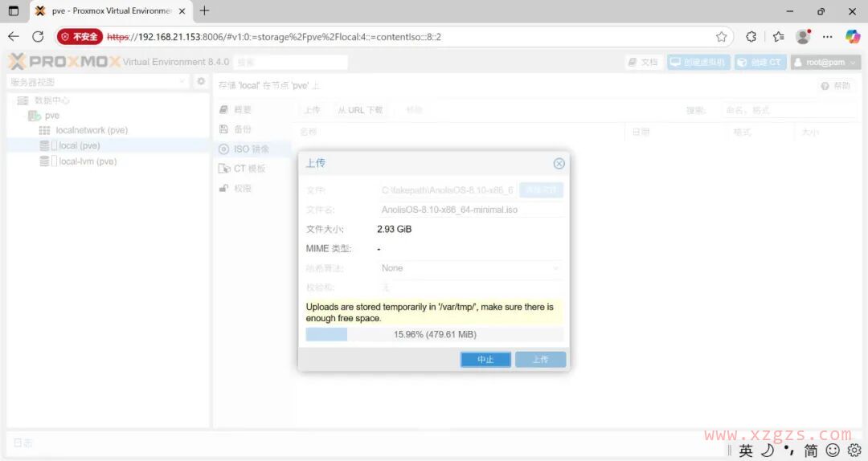Image resolution: width=868 pixels, height=461 pixels.
Task: Select local-lvm (pve) storage in tree
Action: click(88, 161)
